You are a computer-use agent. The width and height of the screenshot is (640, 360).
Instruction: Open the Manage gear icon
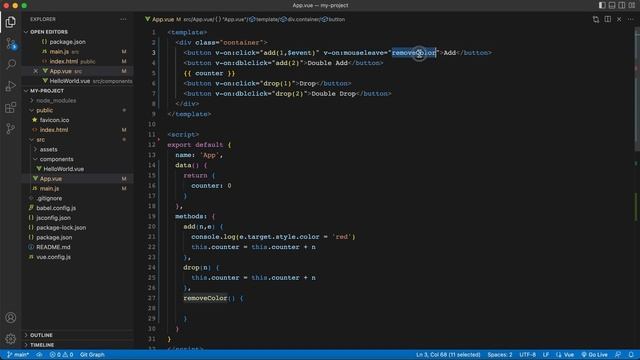click(x=11, y=338)
